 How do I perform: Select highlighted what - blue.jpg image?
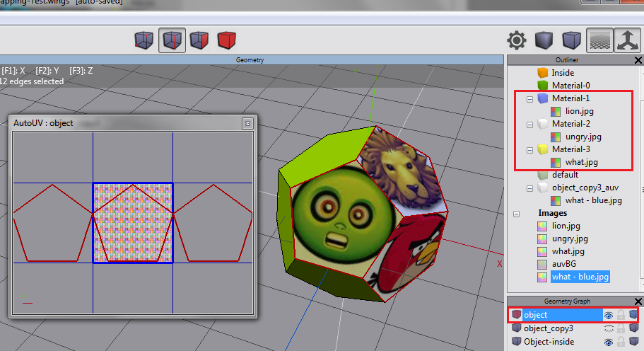580,277
